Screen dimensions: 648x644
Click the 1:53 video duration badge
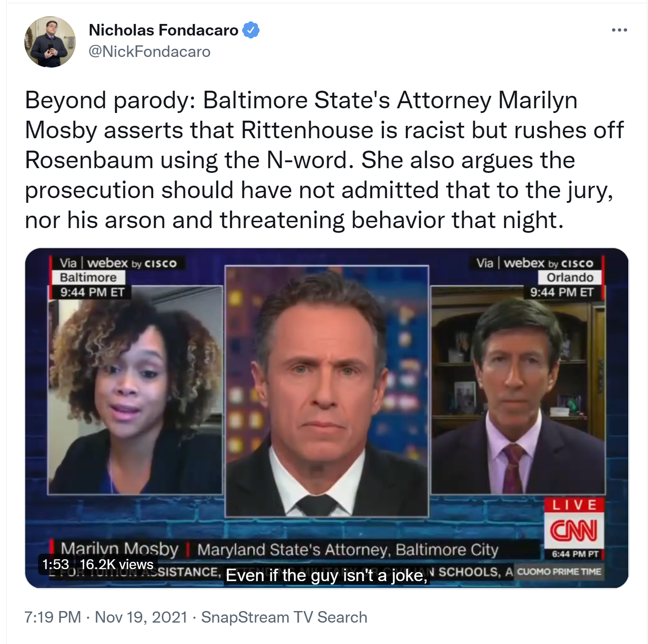point(56,564)
